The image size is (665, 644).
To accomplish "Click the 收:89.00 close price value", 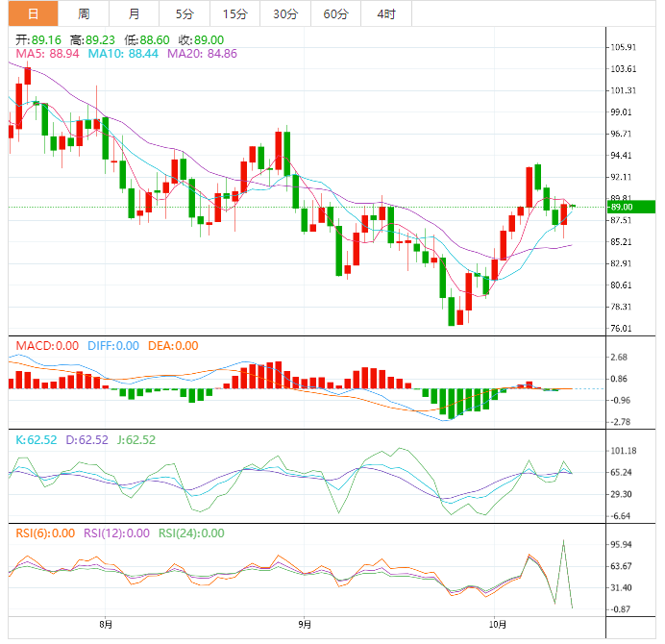I will [201, 40].
